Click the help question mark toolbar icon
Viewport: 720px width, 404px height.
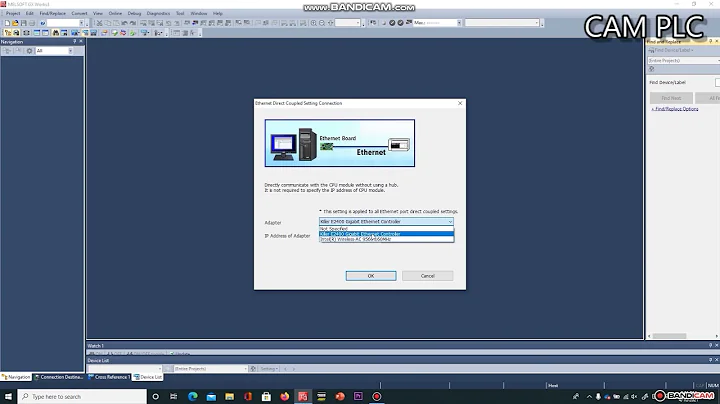point(43,23)
